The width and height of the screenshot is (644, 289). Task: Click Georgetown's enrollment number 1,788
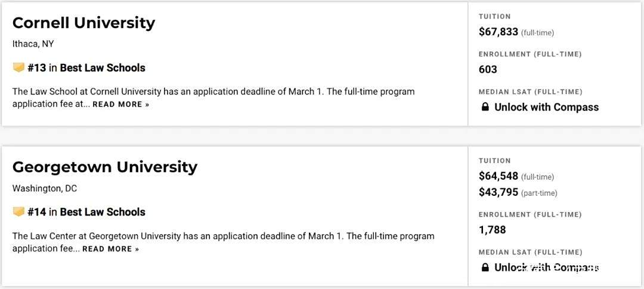(x=493, y=230)
